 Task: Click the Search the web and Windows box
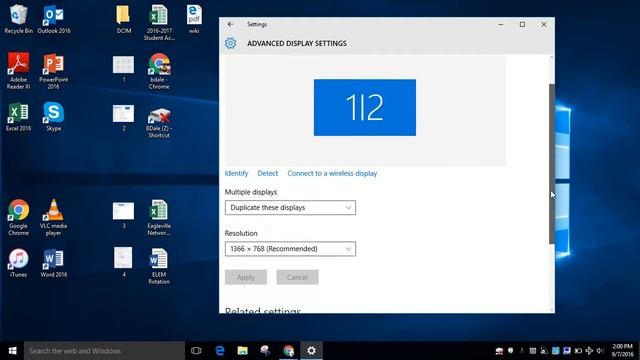104,351
